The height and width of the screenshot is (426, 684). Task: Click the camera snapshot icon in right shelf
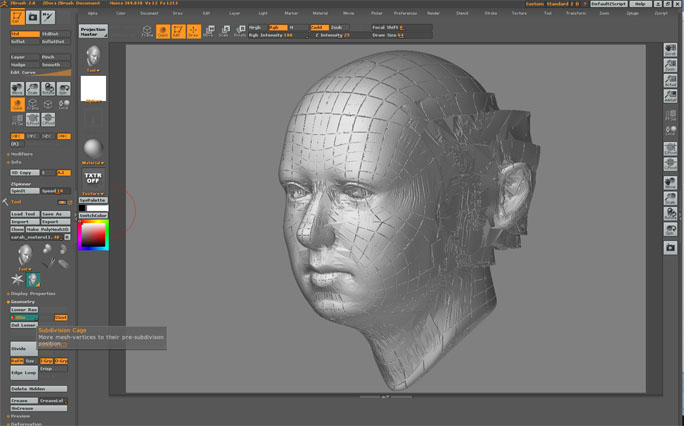pos(670,248)
